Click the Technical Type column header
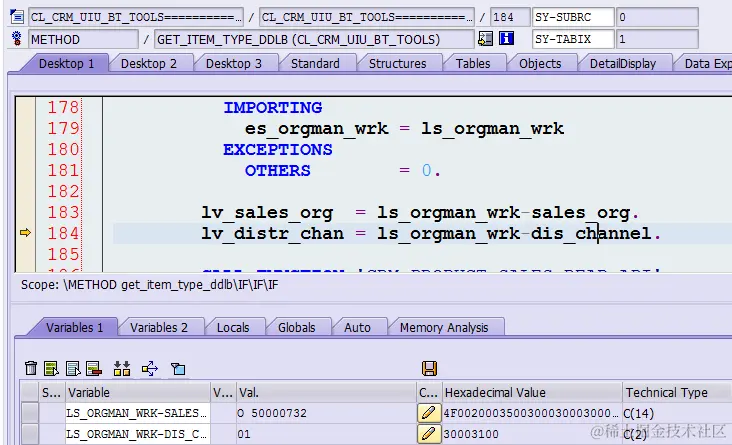This screenshot has height=445, width=732. (x=677, y=392)
